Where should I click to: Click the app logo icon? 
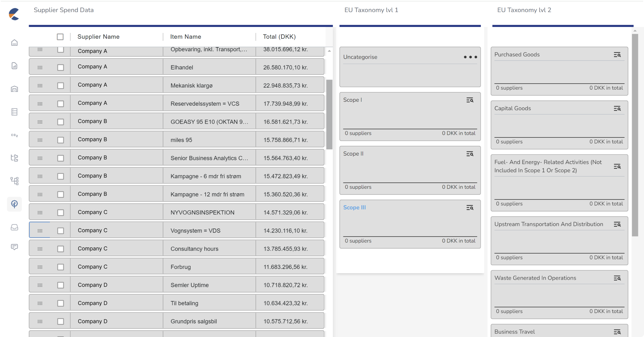pyautogui.click(x=14, y=14)
